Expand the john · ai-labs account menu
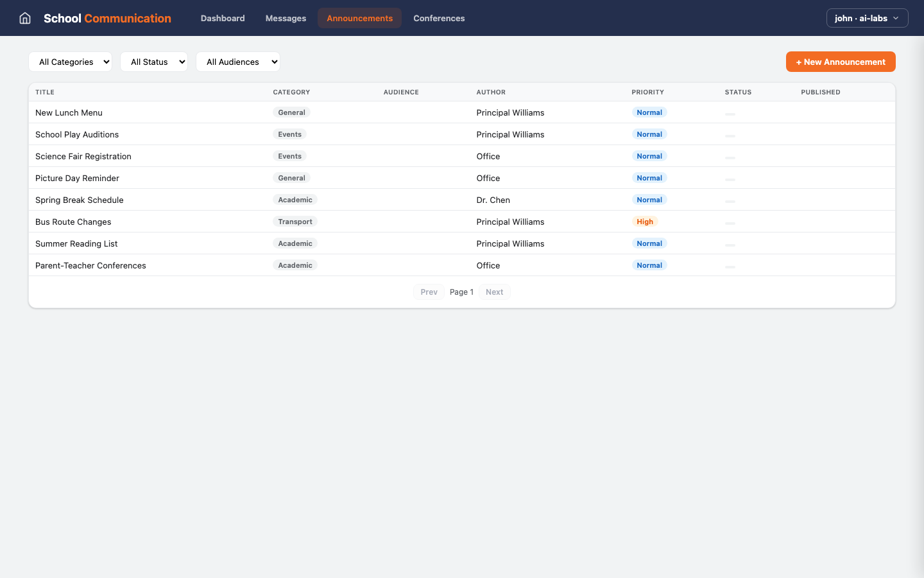 tap(867, 18)
